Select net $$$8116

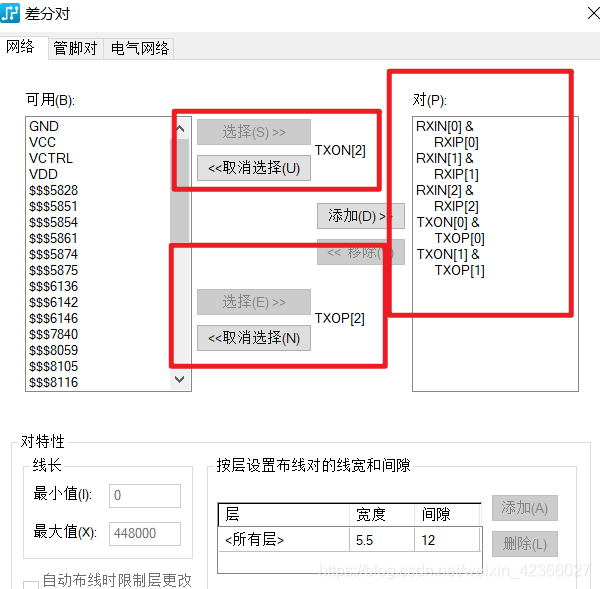pyautogui.click(x=54, y=382)
